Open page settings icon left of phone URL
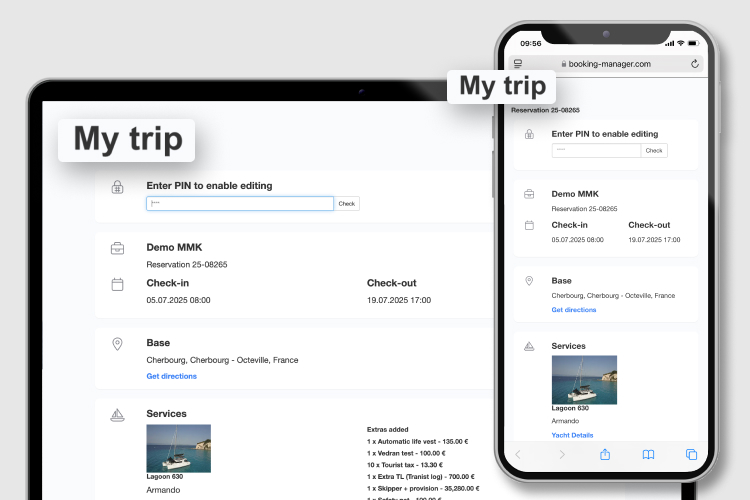 (x=518, y=64)
